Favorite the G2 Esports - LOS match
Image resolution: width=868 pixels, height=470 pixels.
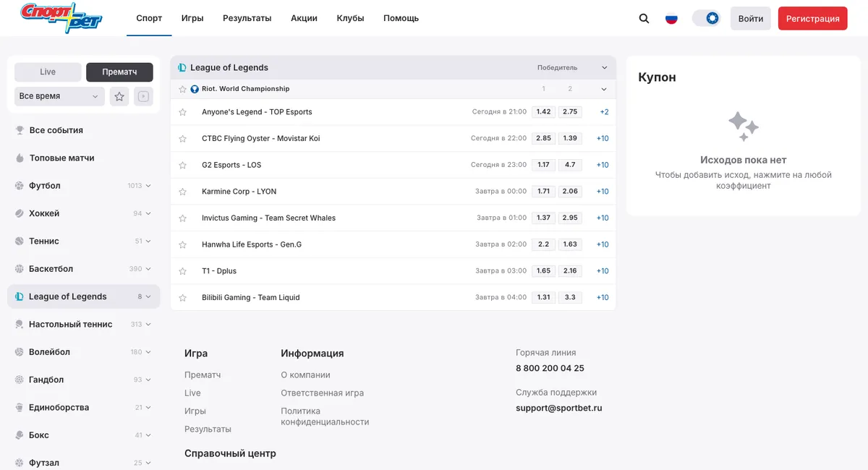(183, 165)
